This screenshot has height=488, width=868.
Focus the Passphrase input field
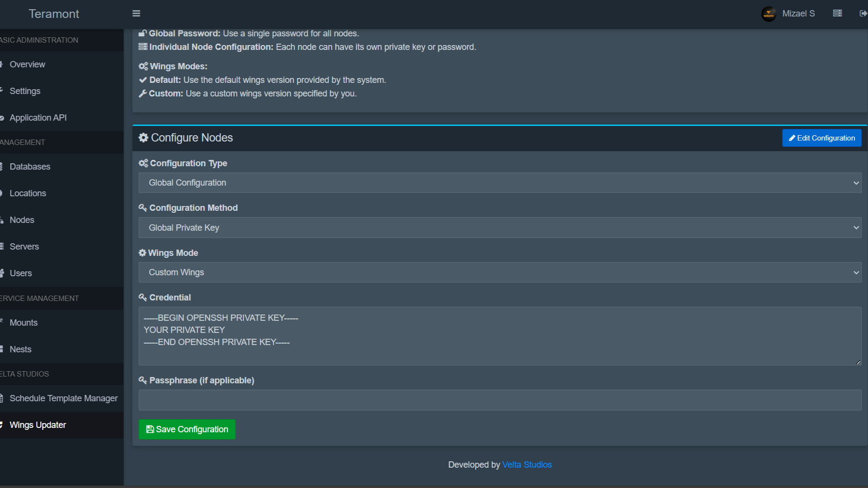pyautogui.click(x=499, y=400)
